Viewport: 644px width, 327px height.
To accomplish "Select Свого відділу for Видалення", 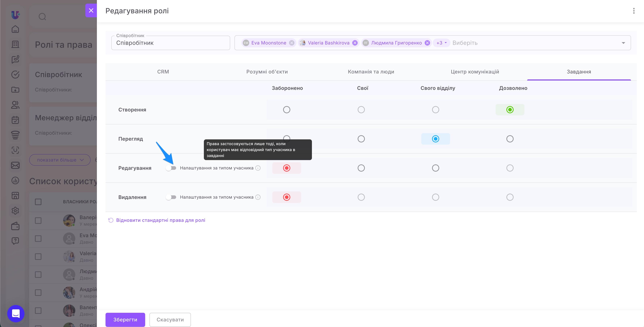I will pyautogui.click(x=435, y=197).
